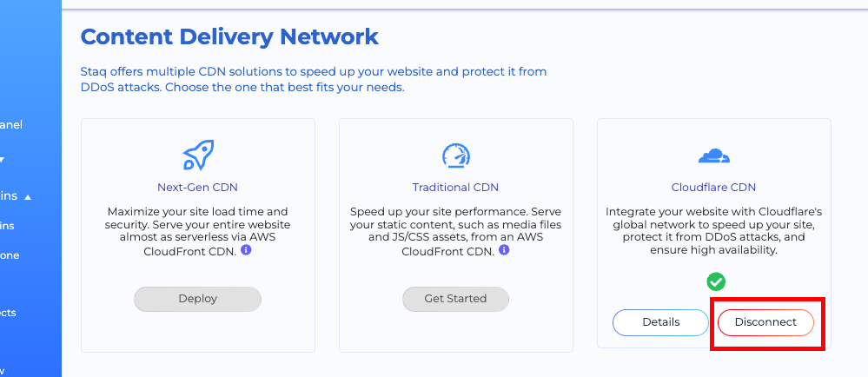The width and height of the screenshot is (868, 377).
Task: Open the info tooltip icon in Next-Gen CDN description
Action: (246, 250)
